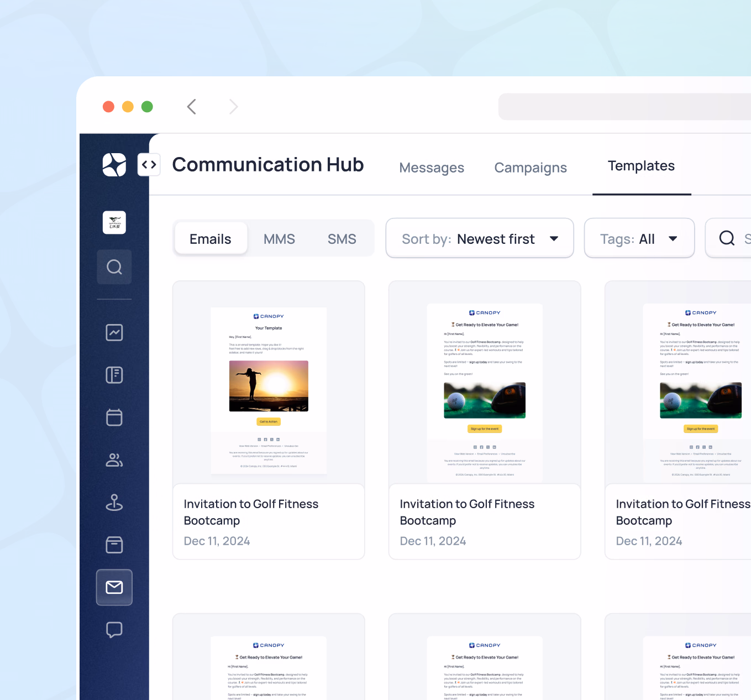The image size is (751, 700).
Task: Select the Emails segment
Action: pyautogui.click(x=211, y=239)
